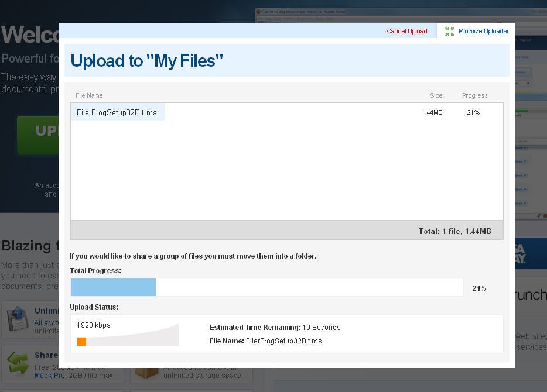547x392 pixels.
Task: Click the Estimated Time Remaining text
Action: (x=275, y=327)
